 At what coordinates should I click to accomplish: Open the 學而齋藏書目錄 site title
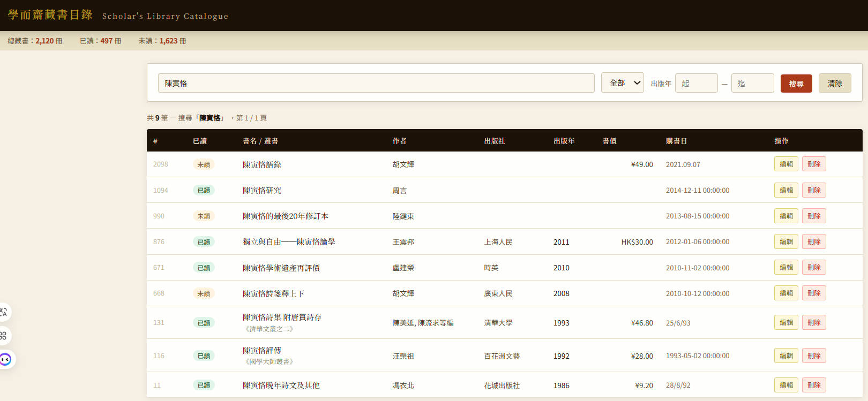coord(50,15)
